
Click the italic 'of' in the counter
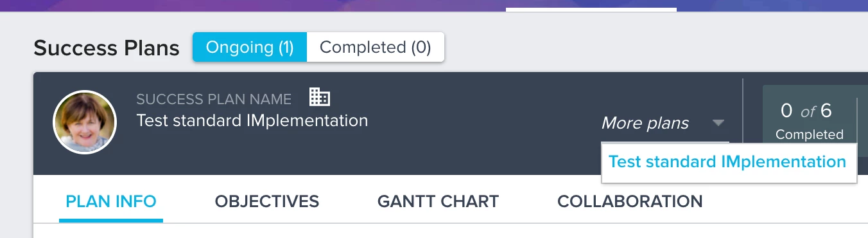click(x=808, y=112)
